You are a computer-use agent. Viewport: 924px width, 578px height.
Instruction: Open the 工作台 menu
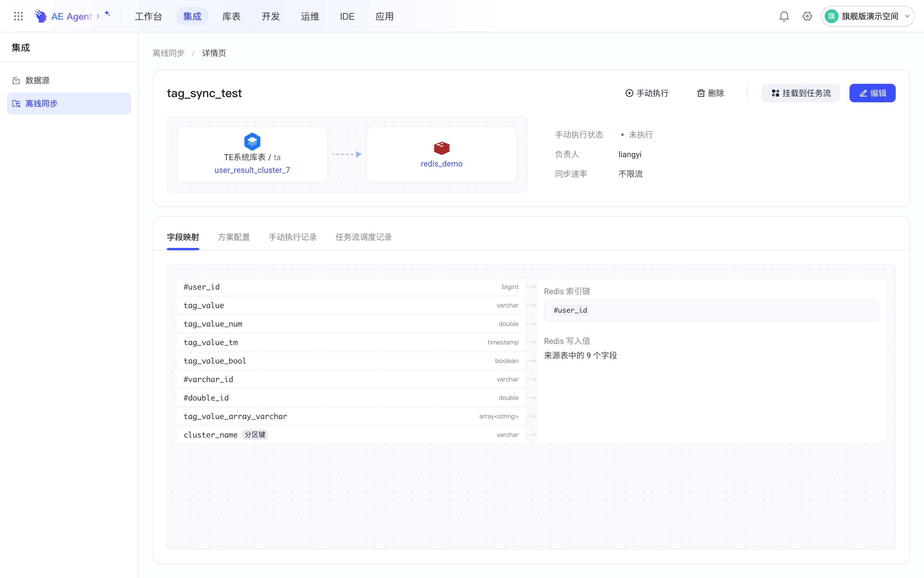148,16
